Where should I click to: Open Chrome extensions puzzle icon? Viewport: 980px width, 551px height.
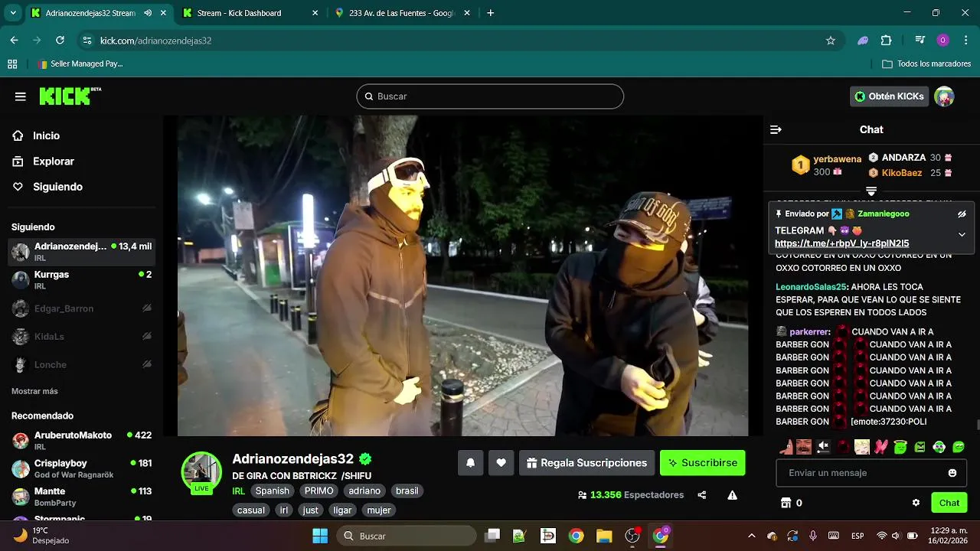(x=886, y=41)
